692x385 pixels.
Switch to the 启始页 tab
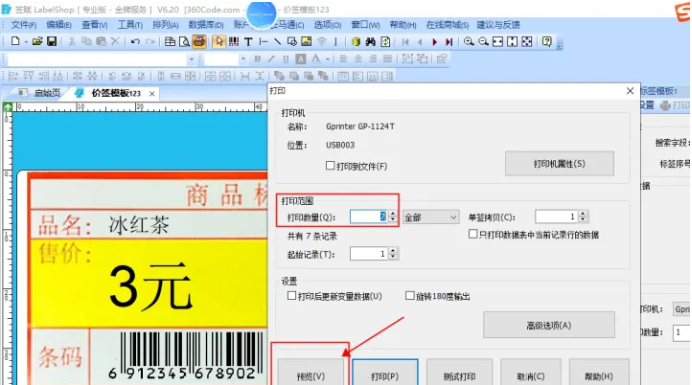pyautogui.click(x=47, y=93)
